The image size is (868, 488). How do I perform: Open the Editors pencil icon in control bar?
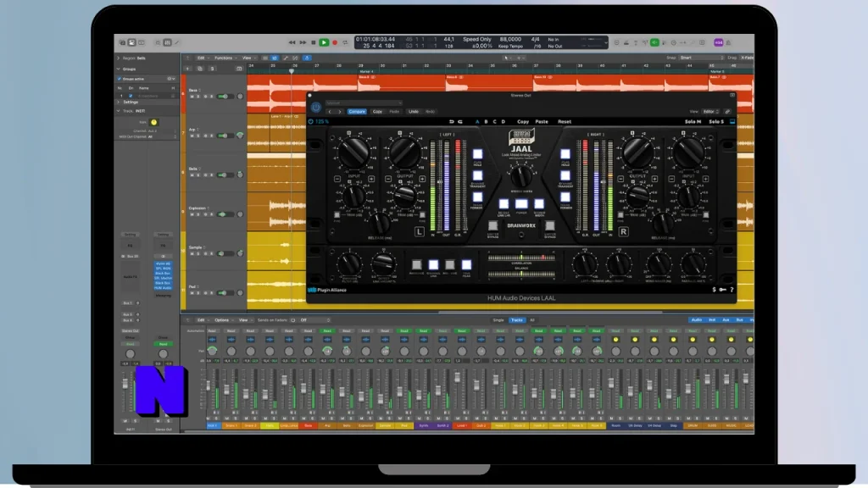coord(177,42)
